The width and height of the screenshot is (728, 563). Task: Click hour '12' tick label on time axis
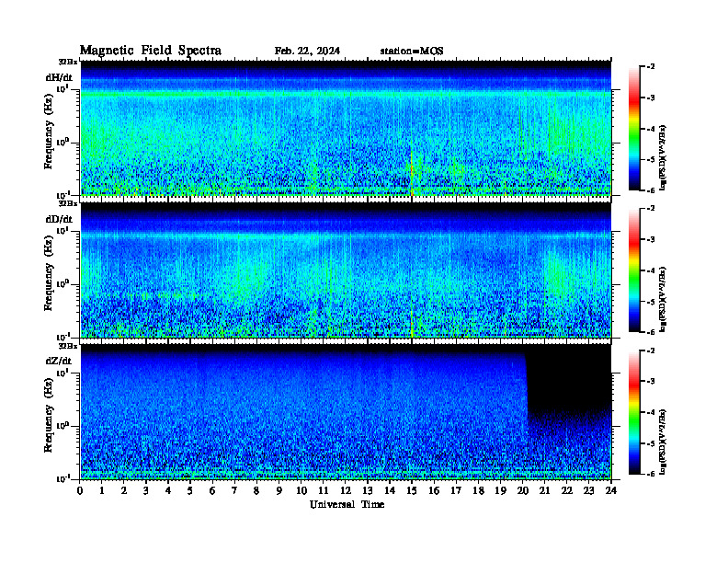[x=346, y=490]
